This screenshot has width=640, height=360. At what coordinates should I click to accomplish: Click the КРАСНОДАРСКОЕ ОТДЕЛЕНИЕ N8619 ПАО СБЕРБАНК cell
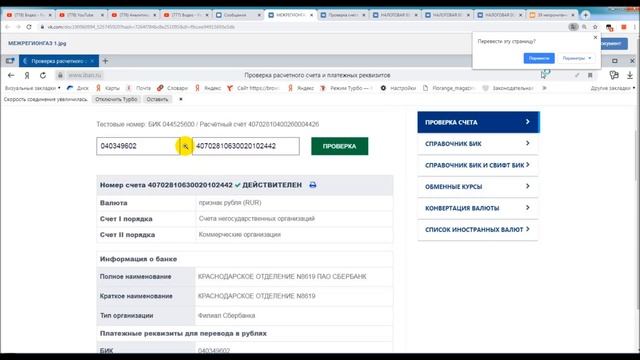coord(294,276)
